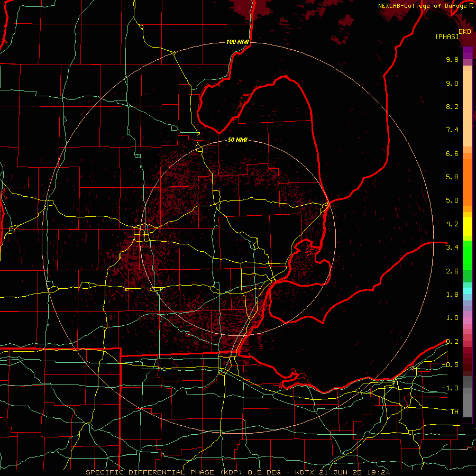Click the -0.5 value on color scale

pyautogui.click(x=450, y=365)
